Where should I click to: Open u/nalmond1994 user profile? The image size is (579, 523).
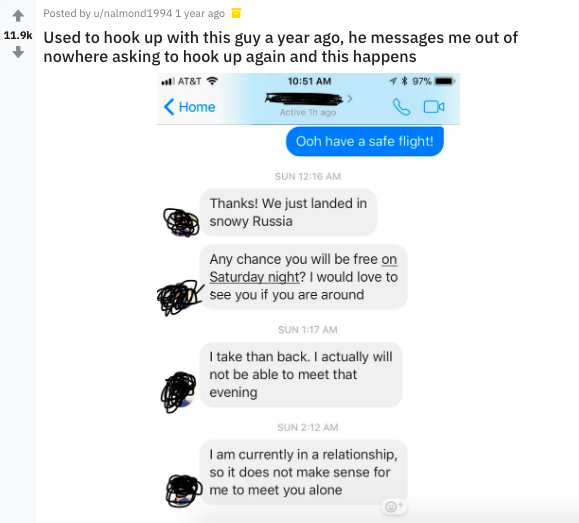click(x=133, y=13)
